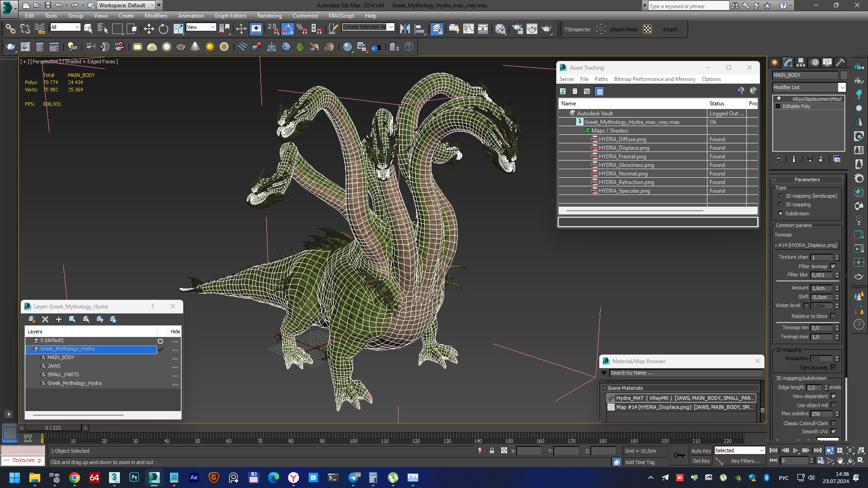Screen dimensions: 868x488
Task: Collapse the Greek_Mythology_Hydra layer tree
Action: (x=29, y=349)
